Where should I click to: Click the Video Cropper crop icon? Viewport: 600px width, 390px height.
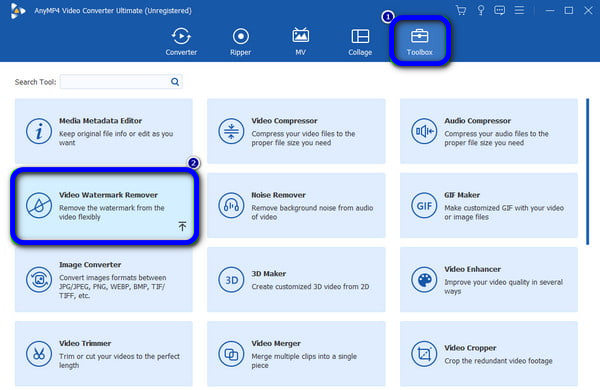pyautogui.click(x=424, y=354)
